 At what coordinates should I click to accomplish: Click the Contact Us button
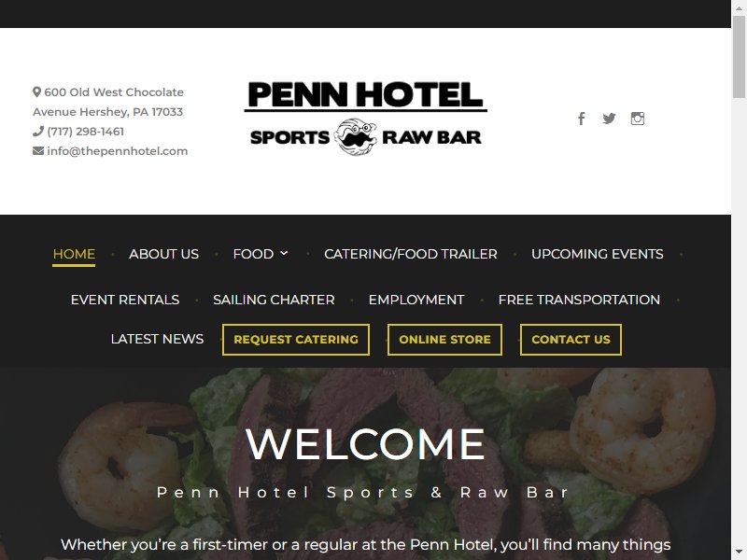(571, 340)
